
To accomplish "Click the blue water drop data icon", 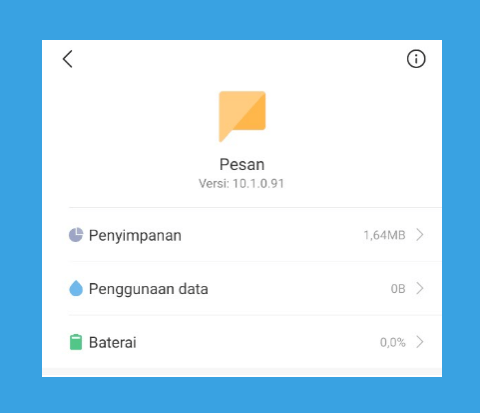I will (76, 288).
